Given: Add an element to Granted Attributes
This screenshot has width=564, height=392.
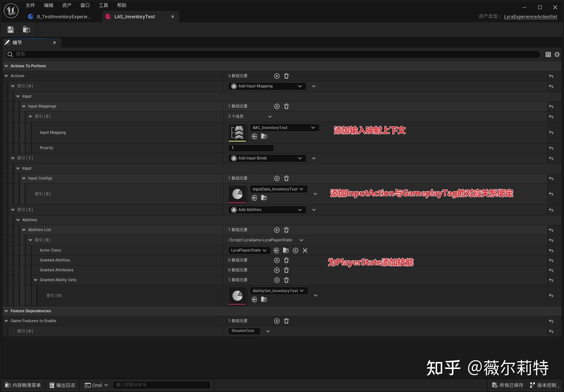Looking at the screenshot, I should coord(277,270).
